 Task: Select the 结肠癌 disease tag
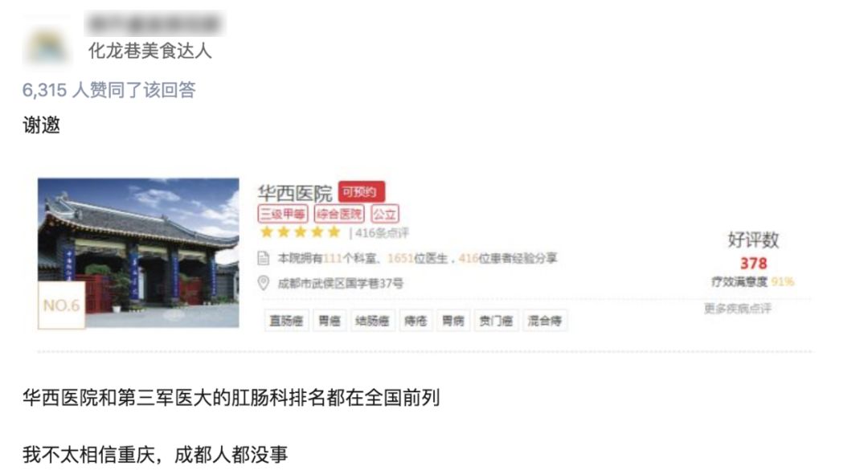point(373,321)
